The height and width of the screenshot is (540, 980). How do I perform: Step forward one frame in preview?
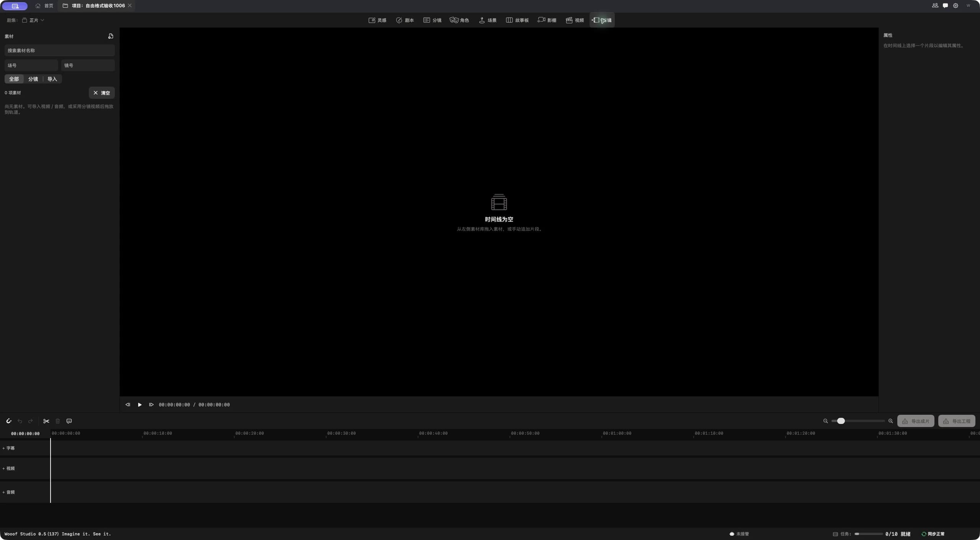click(x=151, y=404)
